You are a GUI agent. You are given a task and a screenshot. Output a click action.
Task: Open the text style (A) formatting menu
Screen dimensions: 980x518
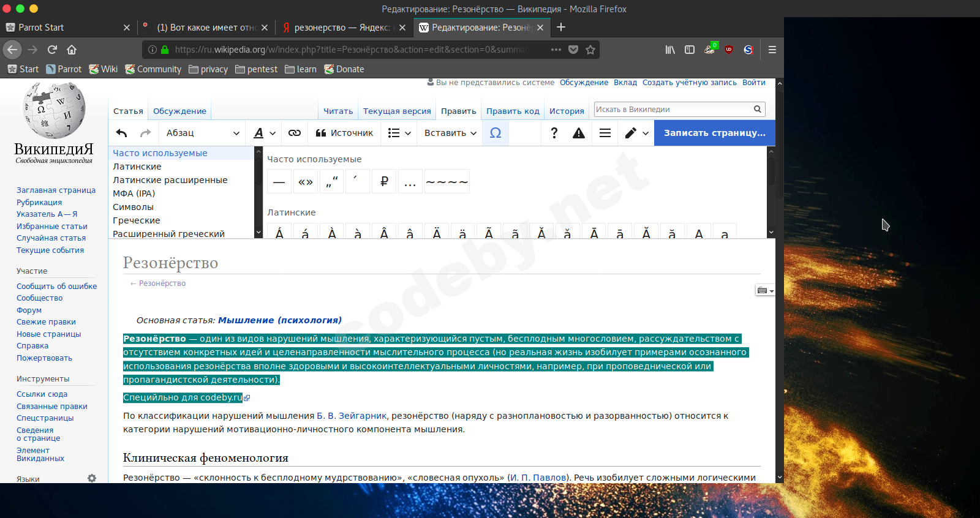(265, 133)
